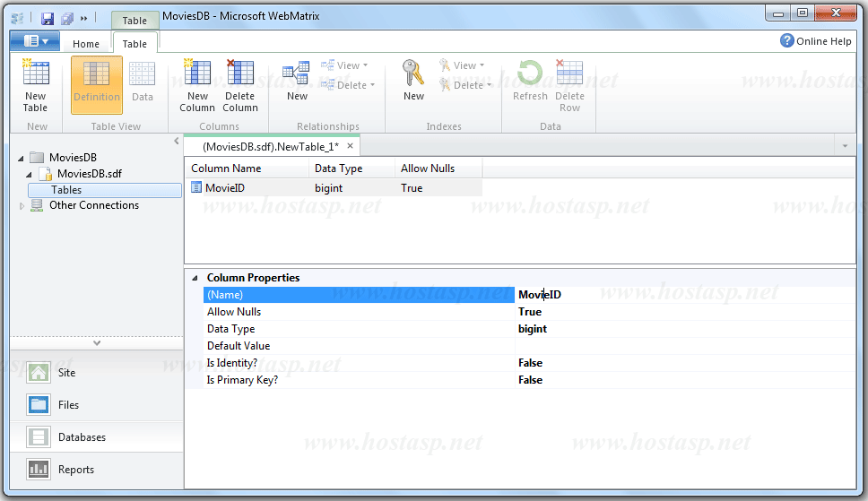Select the Table ribbon tab
Viewport: 868px width, 501px height.
pyautogui.click(x=135, y=44)
